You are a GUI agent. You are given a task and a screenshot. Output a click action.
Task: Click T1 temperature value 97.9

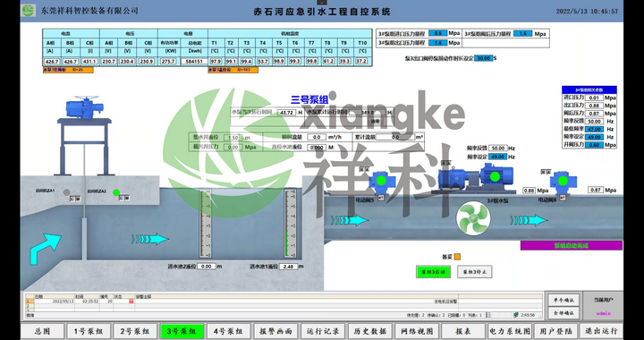[215, 61]
